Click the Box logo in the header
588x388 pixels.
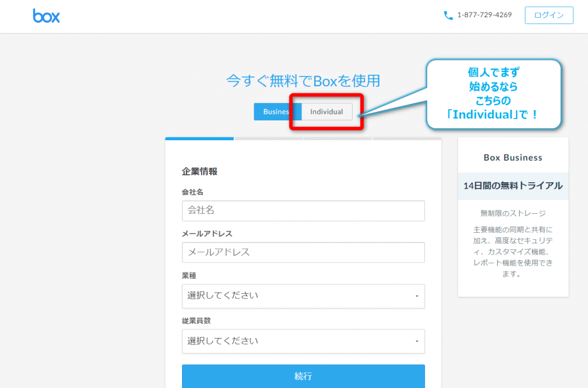(47, 16)
